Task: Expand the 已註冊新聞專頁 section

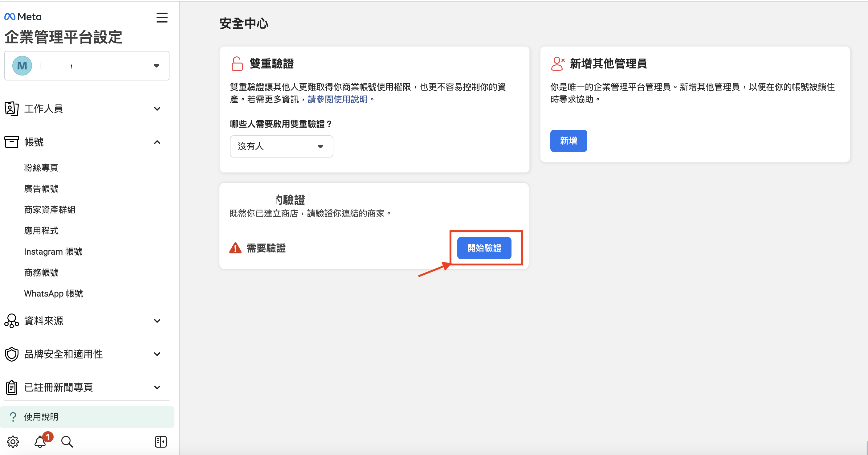Action: (157, 387)
